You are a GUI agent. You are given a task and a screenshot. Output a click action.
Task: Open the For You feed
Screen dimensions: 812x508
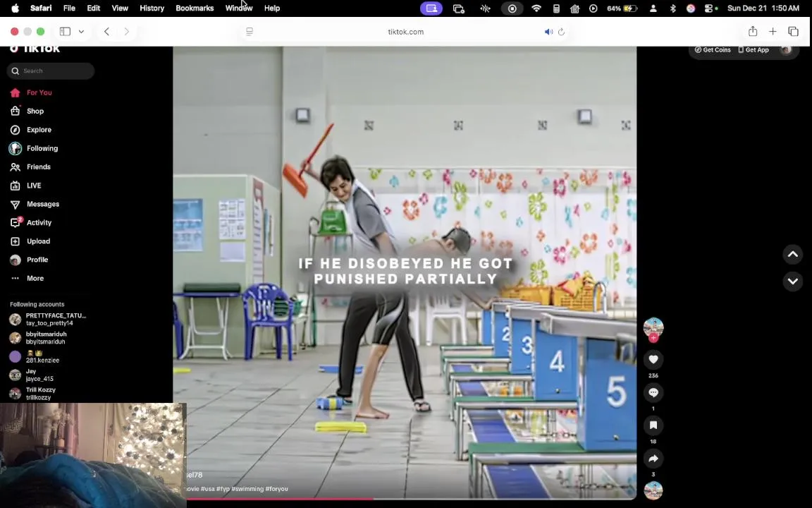[31, 93]
